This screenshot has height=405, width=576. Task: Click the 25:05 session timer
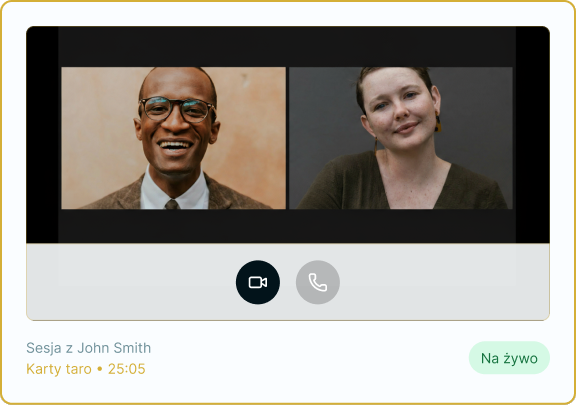[126, 369]
